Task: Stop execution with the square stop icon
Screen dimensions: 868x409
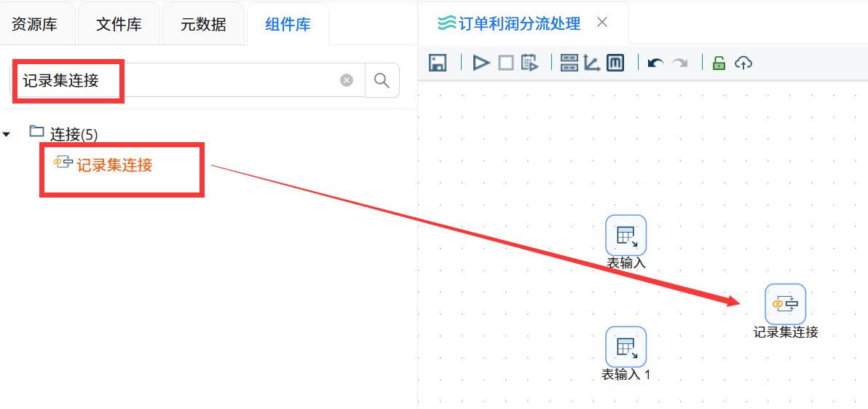Action: point(506,63)
